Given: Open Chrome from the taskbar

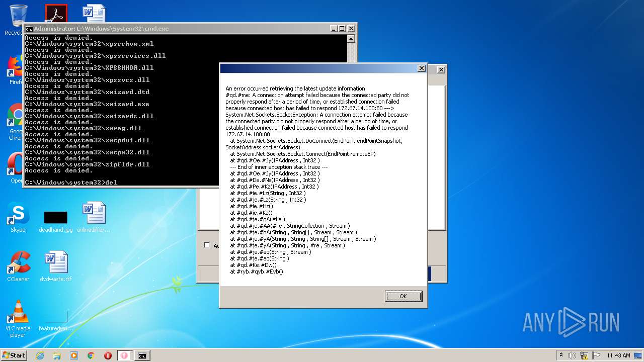Looking at the screenshot, I should click(x=91, y=355).
